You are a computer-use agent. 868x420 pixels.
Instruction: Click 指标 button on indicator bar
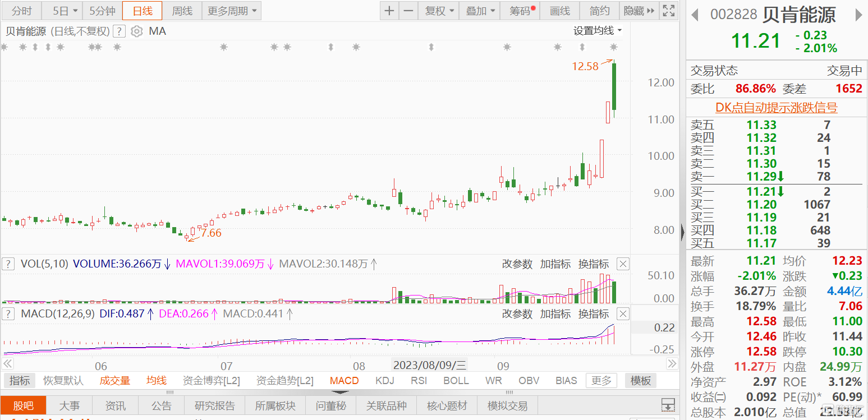20,381
